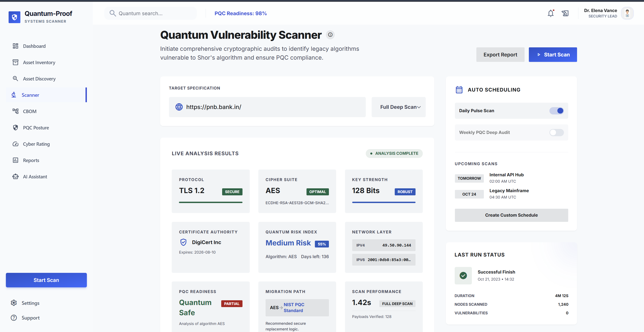Viewport: 644px width, 332px height.
Task: Disable the Daily Pulse Scan toggle
Action: click(556, 111)
